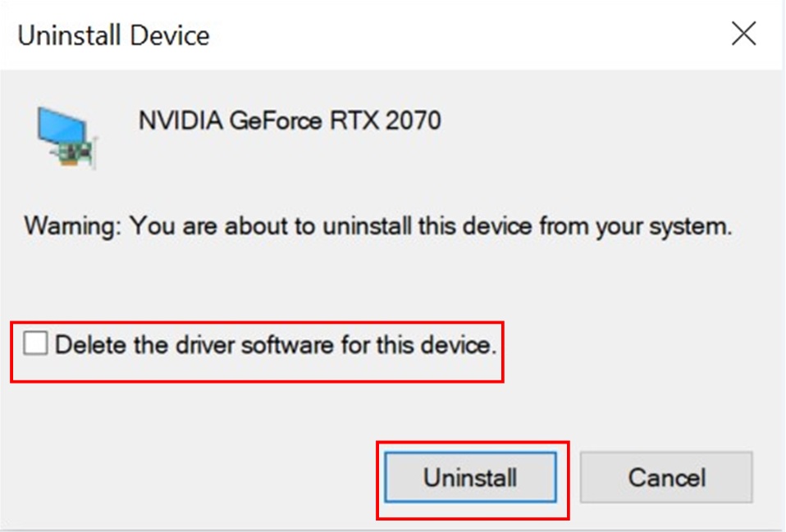Image resolution: width=786 pixels, height=532 pixels.
Task: Click the display adapter device icon
Action: [x=67, y=138]
